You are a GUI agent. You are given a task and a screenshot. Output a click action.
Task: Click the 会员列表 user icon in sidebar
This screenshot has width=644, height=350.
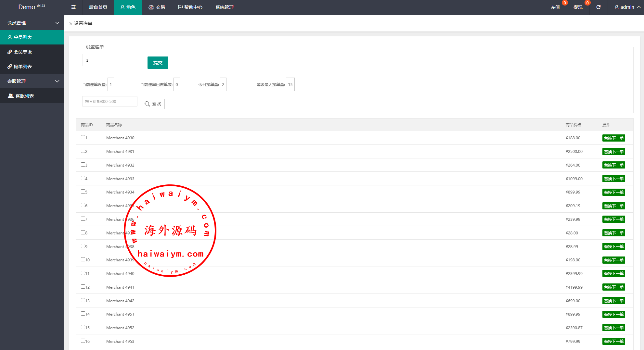(10, 37)
